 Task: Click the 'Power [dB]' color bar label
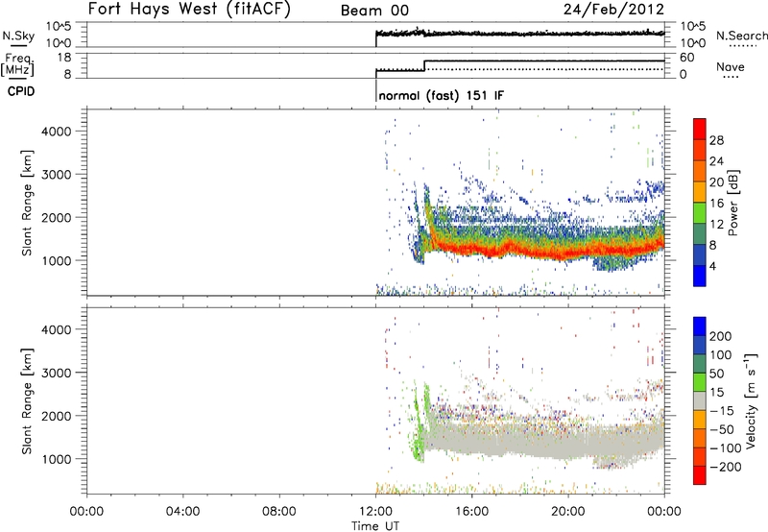point(733,203)
